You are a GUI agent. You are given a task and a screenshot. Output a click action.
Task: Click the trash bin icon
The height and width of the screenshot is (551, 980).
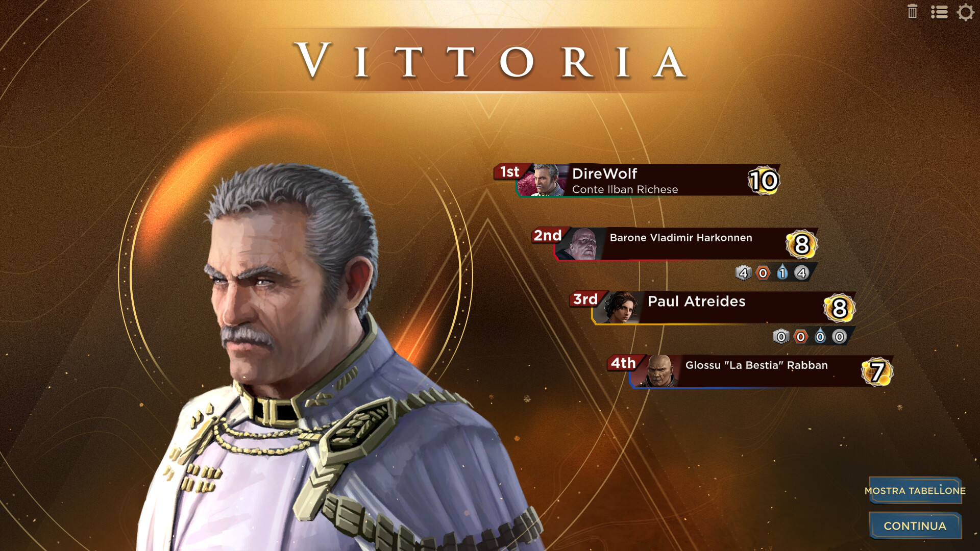click(x=912, y=11)
